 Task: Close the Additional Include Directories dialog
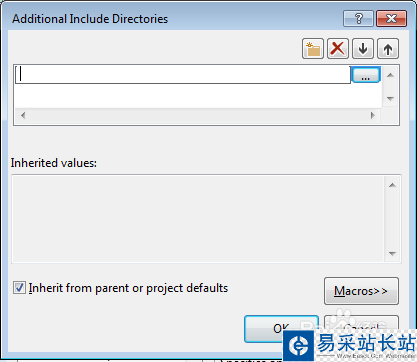[x=391, y=18]
